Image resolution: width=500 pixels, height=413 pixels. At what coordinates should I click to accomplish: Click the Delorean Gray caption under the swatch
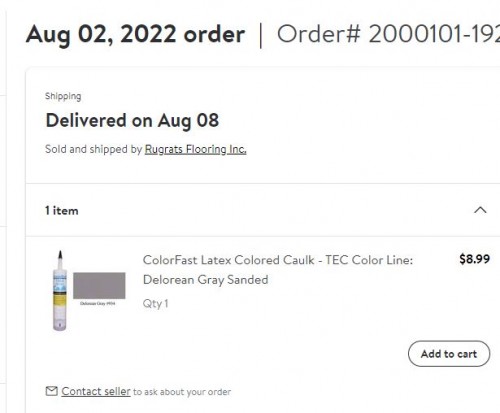98,303
